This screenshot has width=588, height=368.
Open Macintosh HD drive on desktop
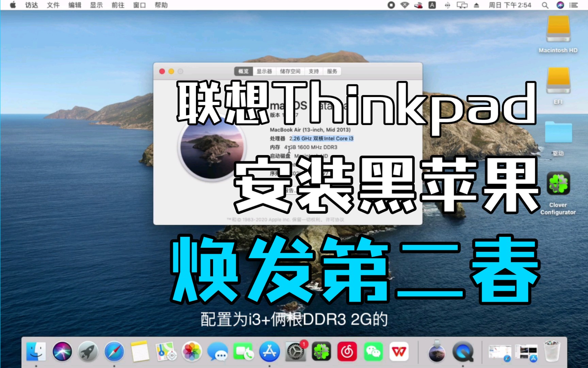click(x=558, y=29)
